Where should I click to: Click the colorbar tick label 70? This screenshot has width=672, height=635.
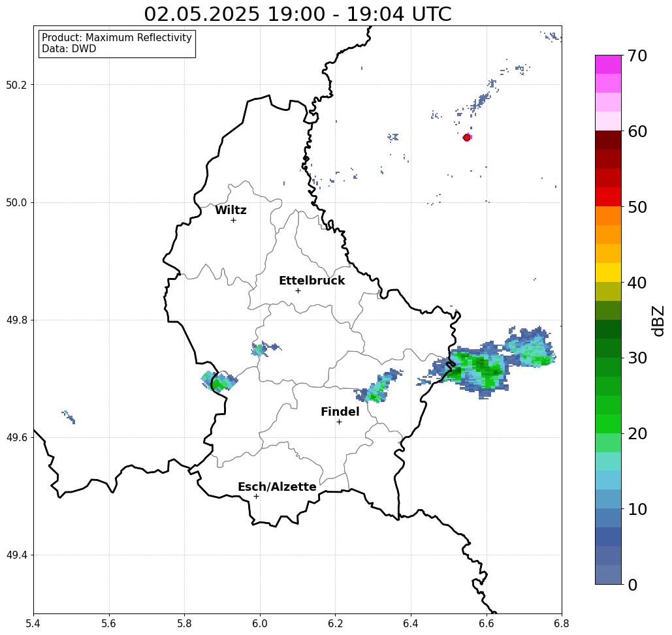tap(637, 55)
